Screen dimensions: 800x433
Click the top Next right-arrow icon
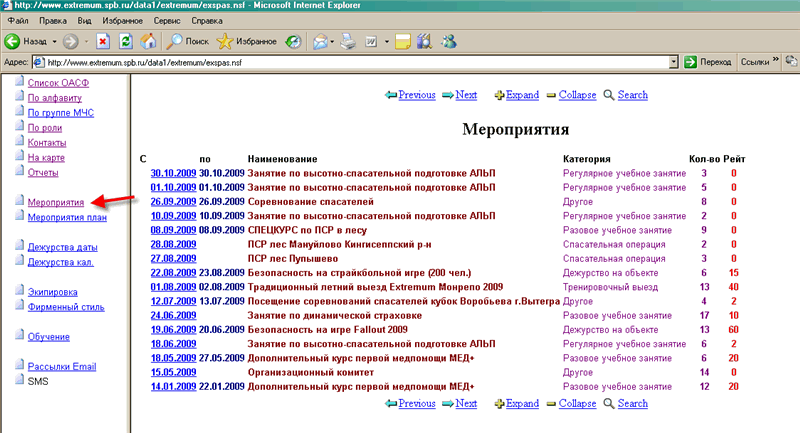(448, 95)
